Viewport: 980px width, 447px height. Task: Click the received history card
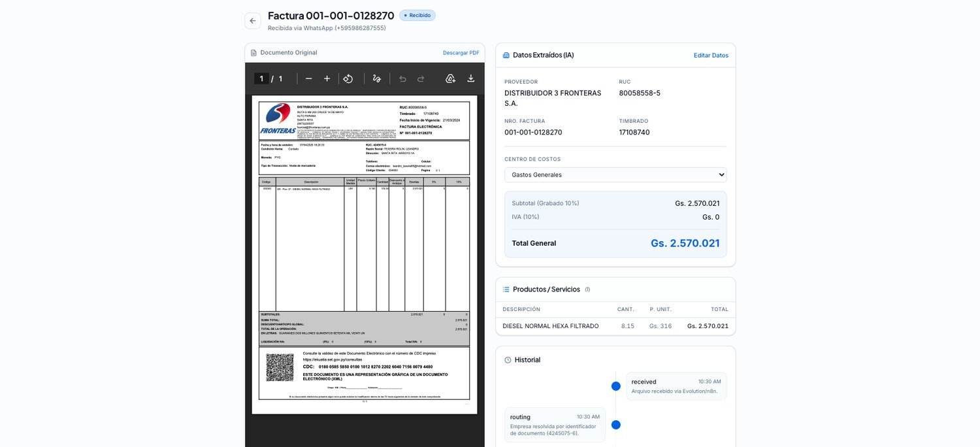(676, 386)
